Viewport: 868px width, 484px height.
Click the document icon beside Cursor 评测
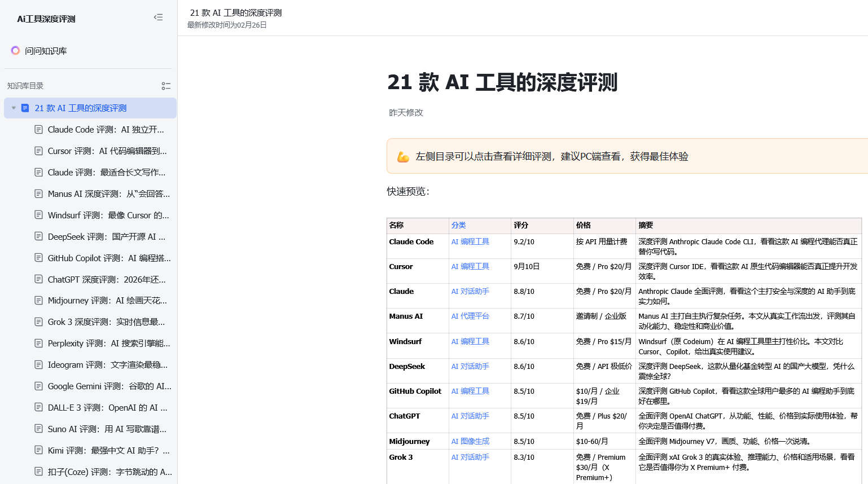(38, 151)
